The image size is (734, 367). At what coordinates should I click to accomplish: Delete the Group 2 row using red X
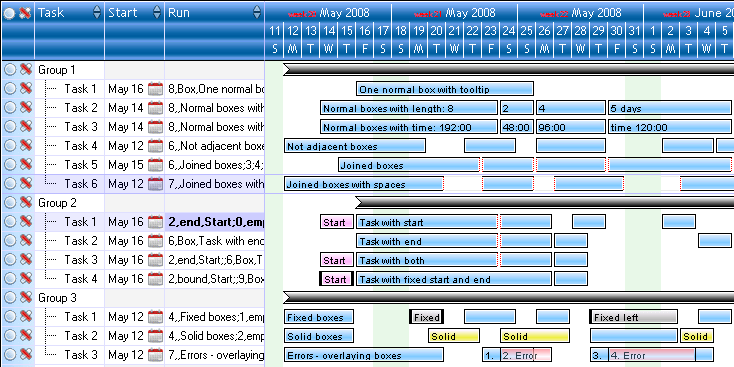tap(26, 203)
